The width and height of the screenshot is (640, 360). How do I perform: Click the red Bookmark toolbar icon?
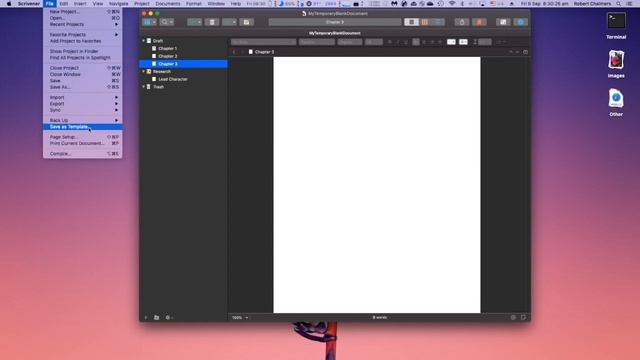(x=479, y=22)
